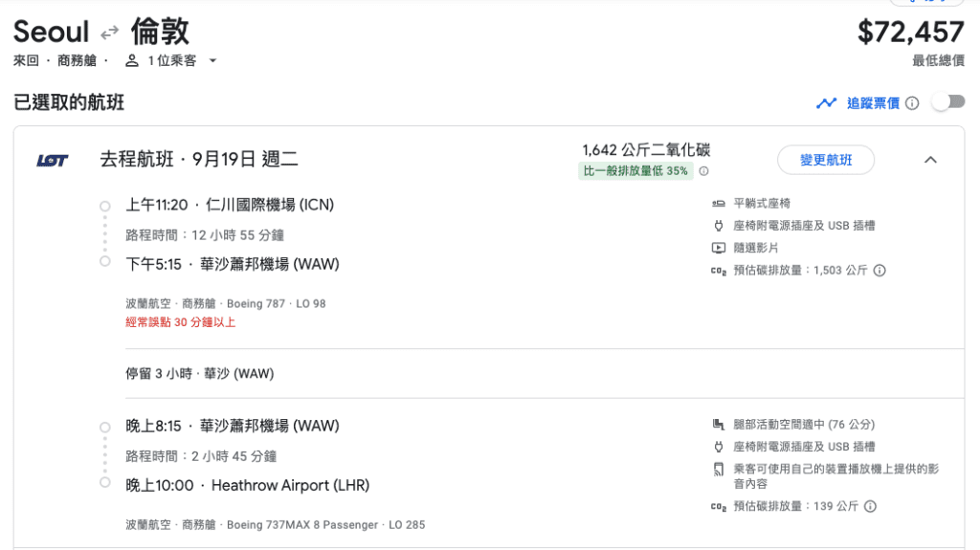
Task: Click the 變更航班 button
Action: [x=826, y=160]
